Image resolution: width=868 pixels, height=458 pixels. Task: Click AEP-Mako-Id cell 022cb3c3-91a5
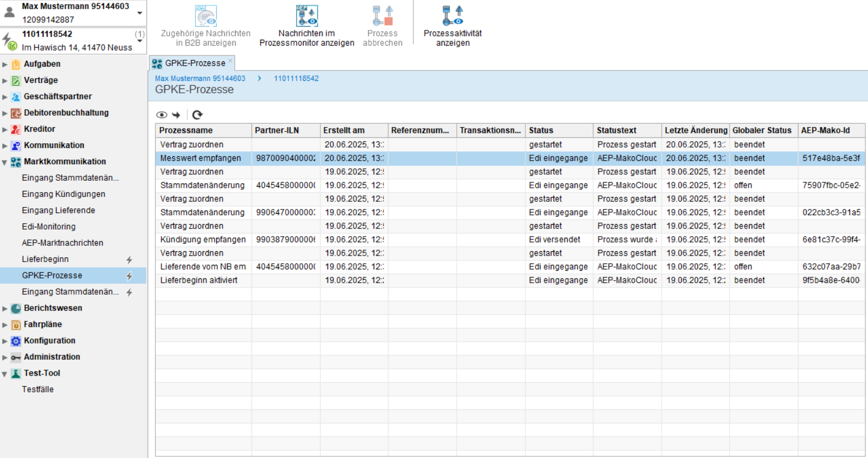832,213
